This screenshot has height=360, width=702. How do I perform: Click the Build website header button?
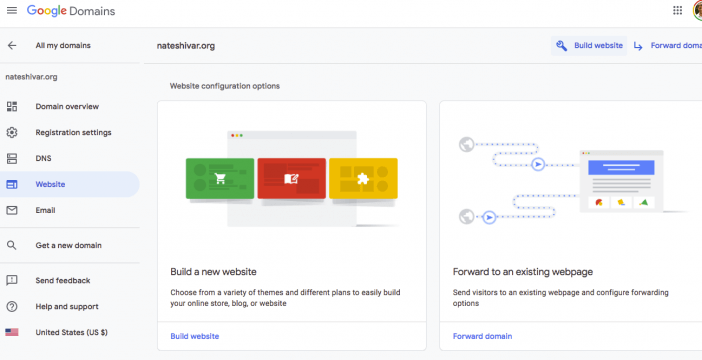tap(589, 46)
